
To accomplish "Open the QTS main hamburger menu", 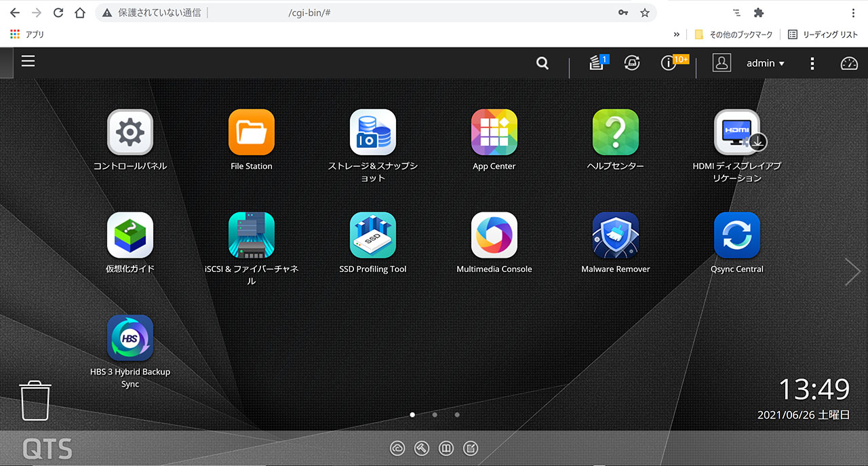I will pos(28,62).
